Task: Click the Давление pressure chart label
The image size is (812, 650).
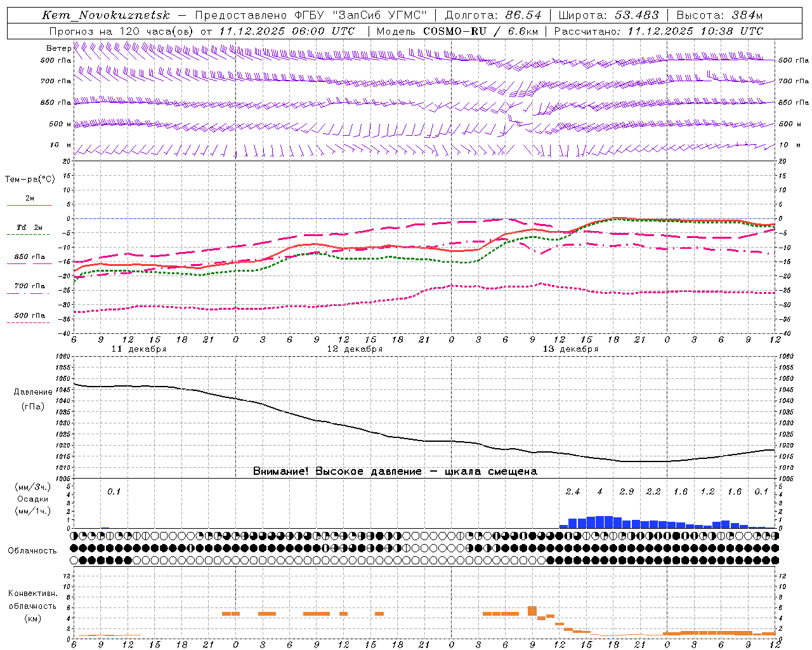Action: [x=33, y=392]
